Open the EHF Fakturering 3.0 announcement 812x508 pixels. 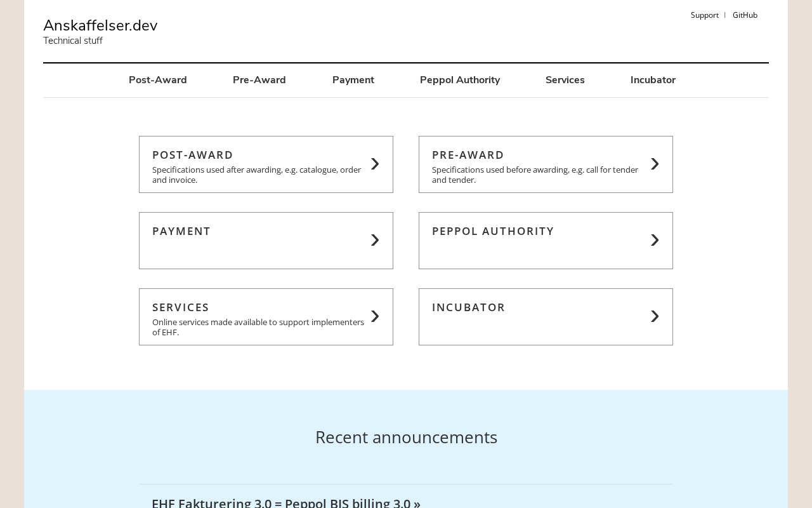click(286, 502)
